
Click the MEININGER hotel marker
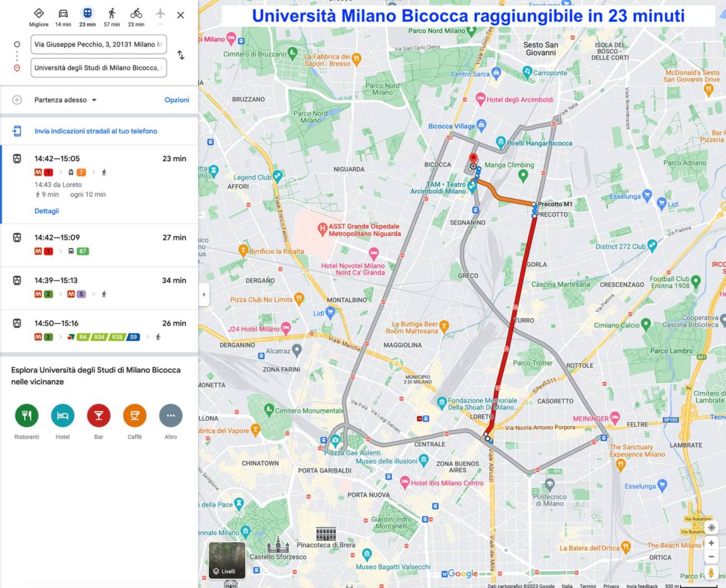(615, 417)
